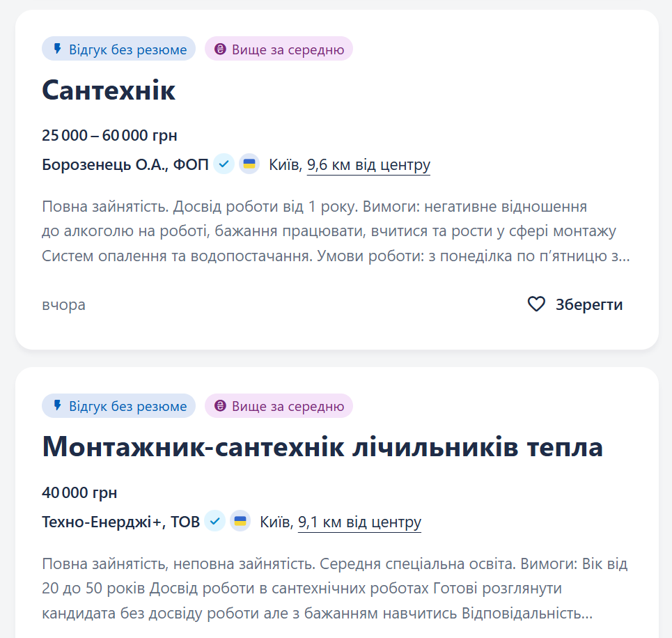The height and width of the screenshot is (638, 672).
Task: Click the salary range 25 000 – 60 000 грн
Action: click(109, 136)
